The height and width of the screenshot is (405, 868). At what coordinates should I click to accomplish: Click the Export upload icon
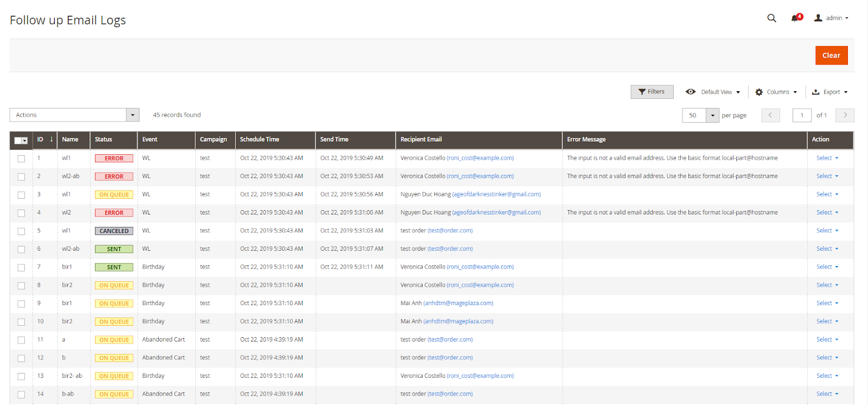tap(815, 92)
